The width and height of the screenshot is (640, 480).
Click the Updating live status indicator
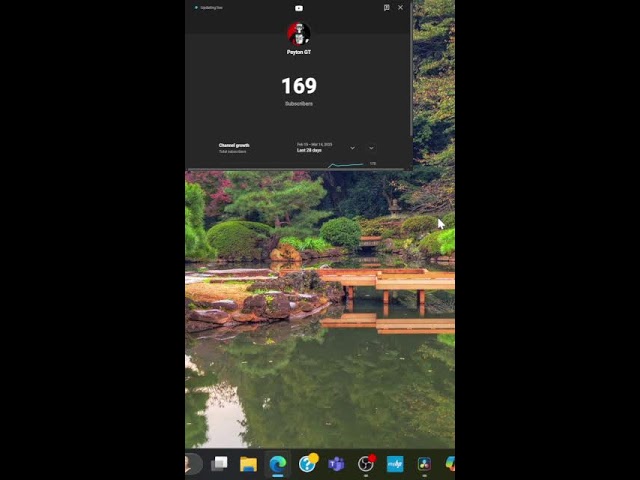pyautogui.click(x=209, y=8)
